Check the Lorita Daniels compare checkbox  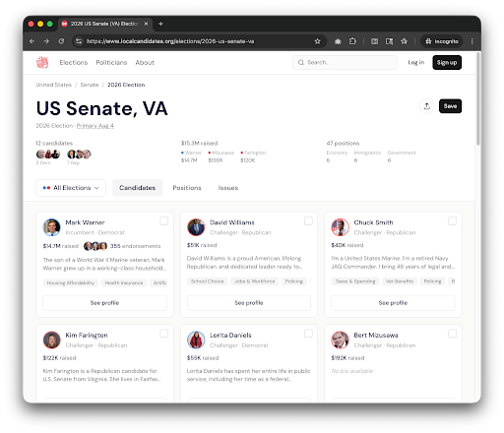tap(308, 334)
